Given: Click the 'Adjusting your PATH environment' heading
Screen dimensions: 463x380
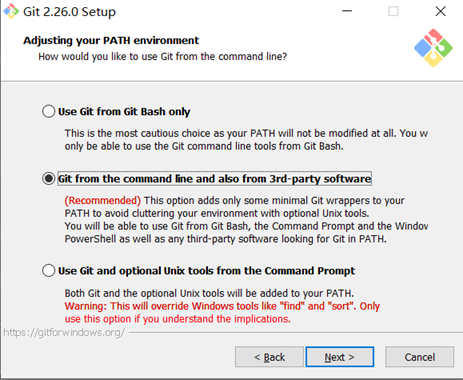Looking at the screenshot, I should [111, 40].
